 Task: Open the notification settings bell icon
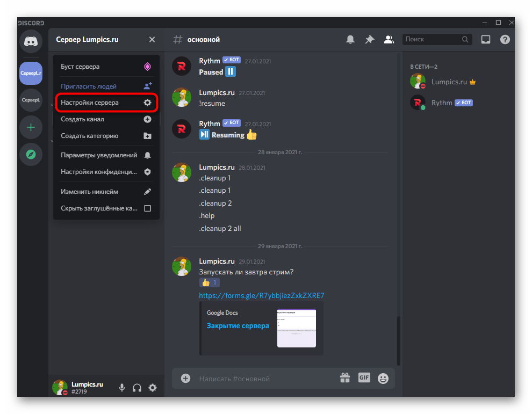(350, 39)
